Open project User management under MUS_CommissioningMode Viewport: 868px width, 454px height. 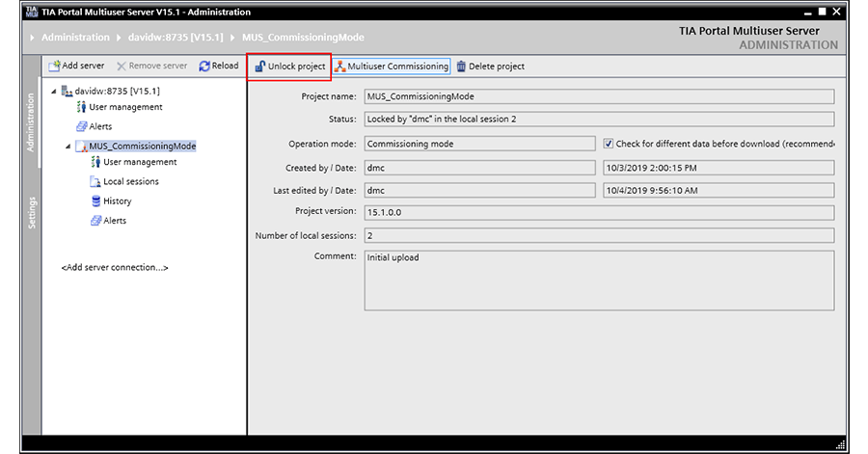pyautogui.click(x=140, y=162)
